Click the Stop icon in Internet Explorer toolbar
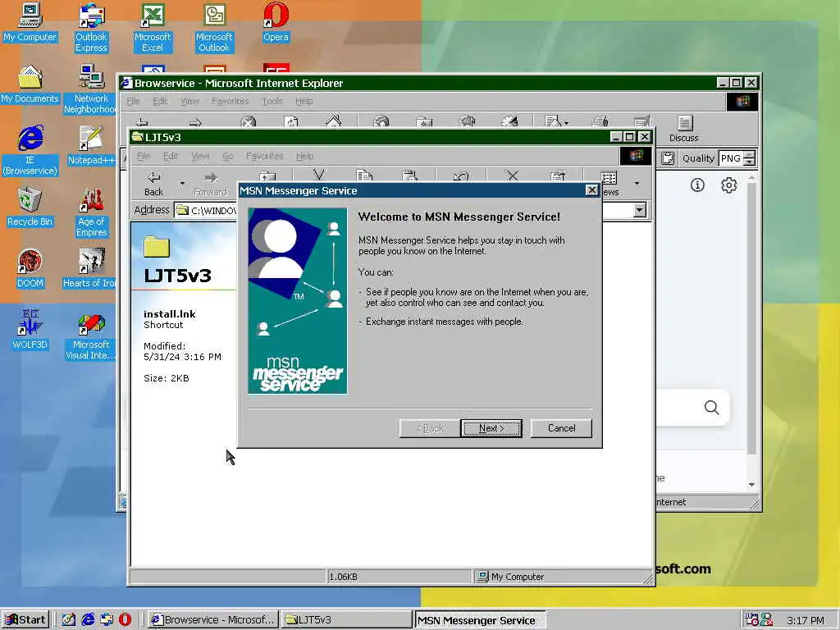 248,122
